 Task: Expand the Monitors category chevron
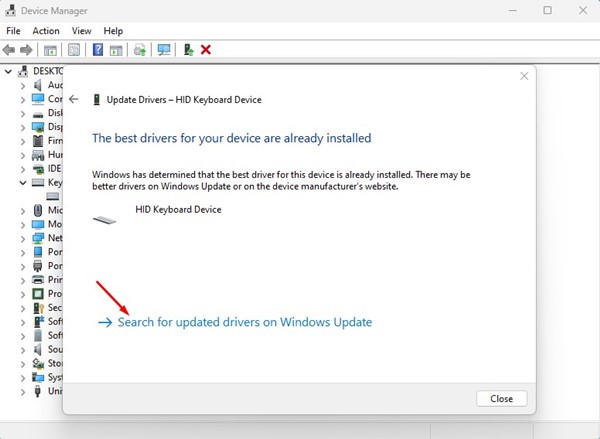click(23, 224)
